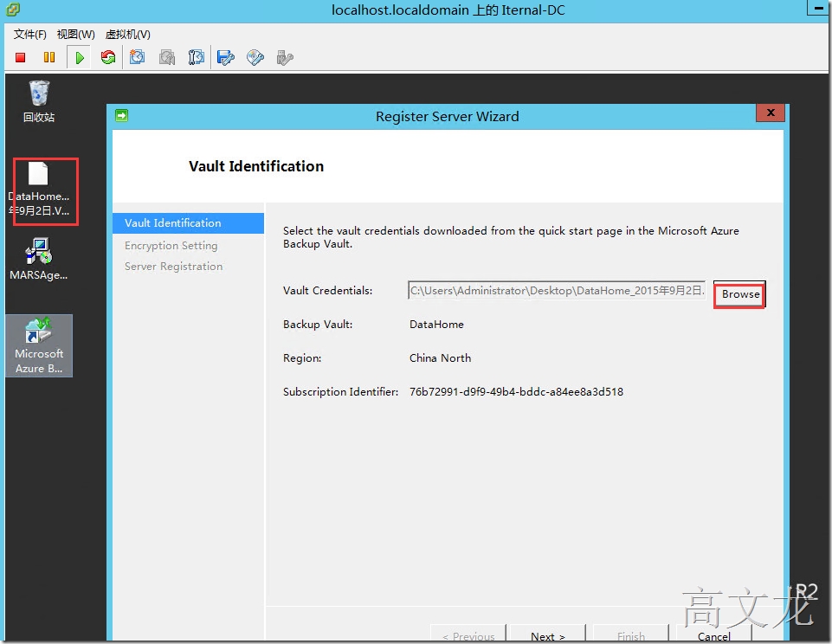The image size is (832, 644).
Task: Click the Next button
Action: (547, 634)
